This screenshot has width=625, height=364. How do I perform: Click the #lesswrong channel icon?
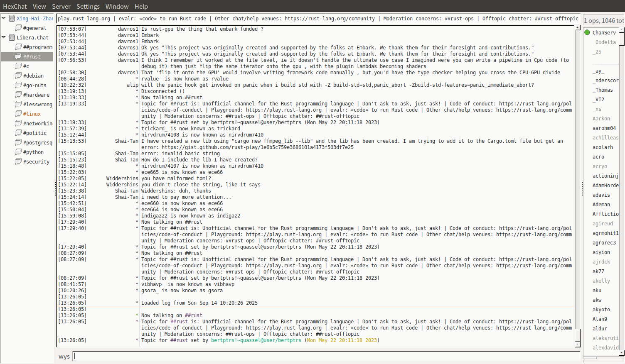(18, 104)
